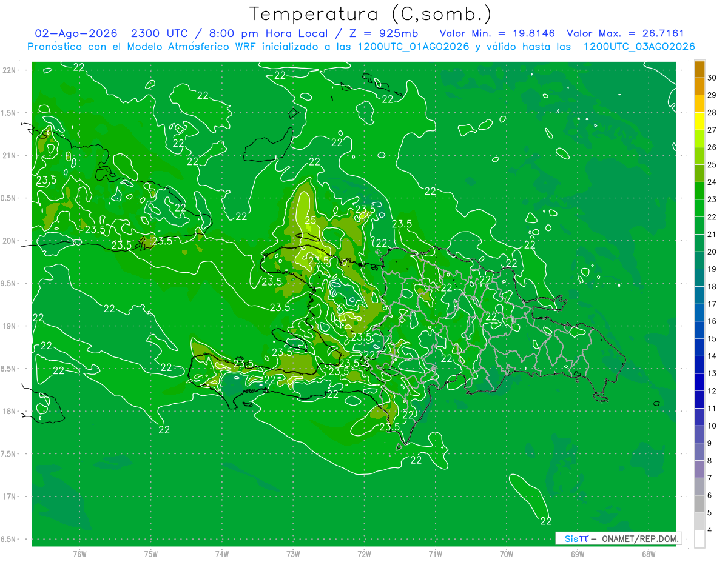Screen dimensions: 728x562
Task: Click the "2300 UTC" time text
Action: pyautogui.click(x=159, y=33)
